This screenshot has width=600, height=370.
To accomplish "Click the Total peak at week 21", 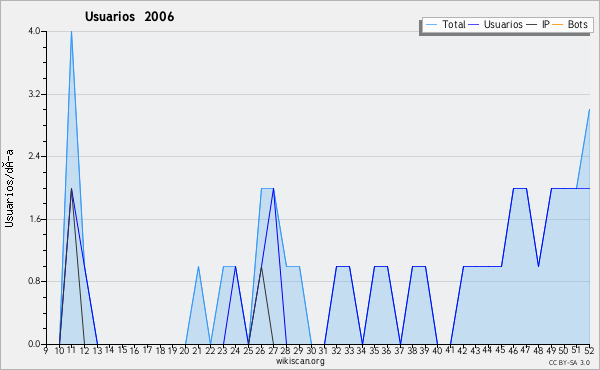I will tap(198, 266).
